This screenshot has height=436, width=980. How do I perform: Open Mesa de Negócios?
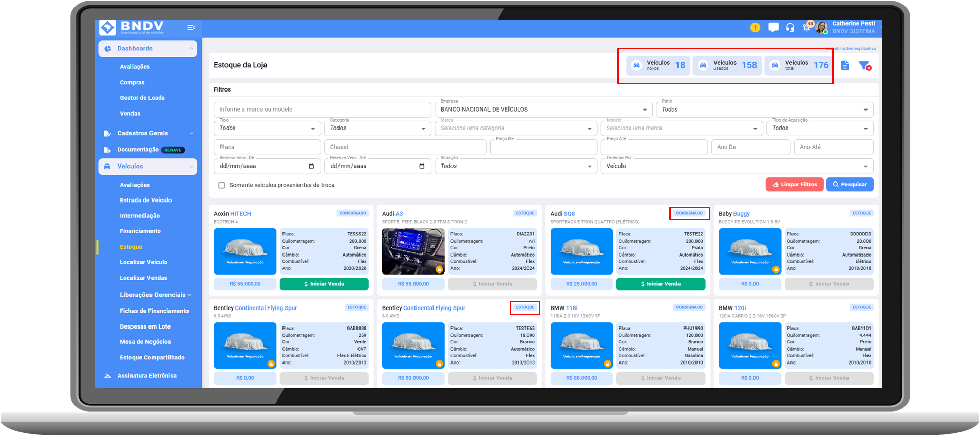click(x=145, y=342)
